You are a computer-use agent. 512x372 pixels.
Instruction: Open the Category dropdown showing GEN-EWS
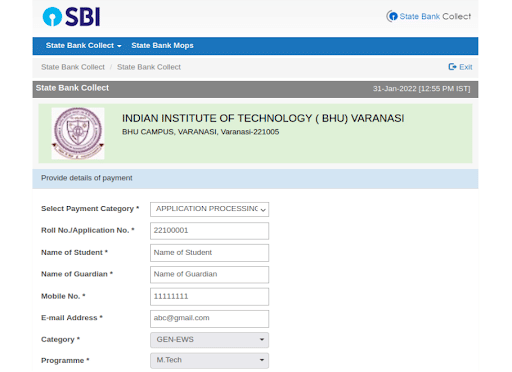(209, 340)
